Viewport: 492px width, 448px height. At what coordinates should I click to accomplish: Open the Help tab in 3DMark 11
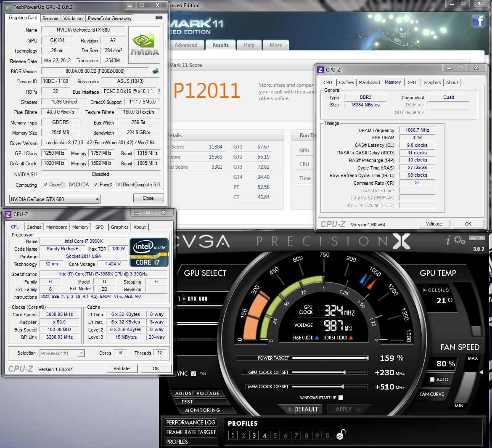[249, 45]
